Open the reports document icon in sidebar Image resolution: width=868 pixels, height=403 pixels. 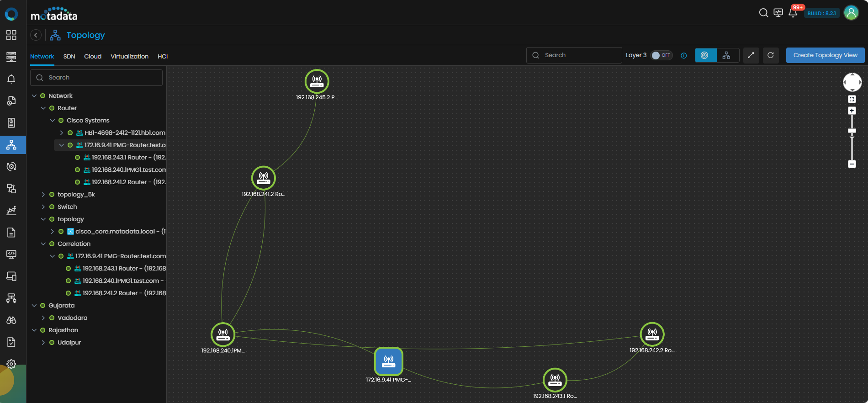11,233
